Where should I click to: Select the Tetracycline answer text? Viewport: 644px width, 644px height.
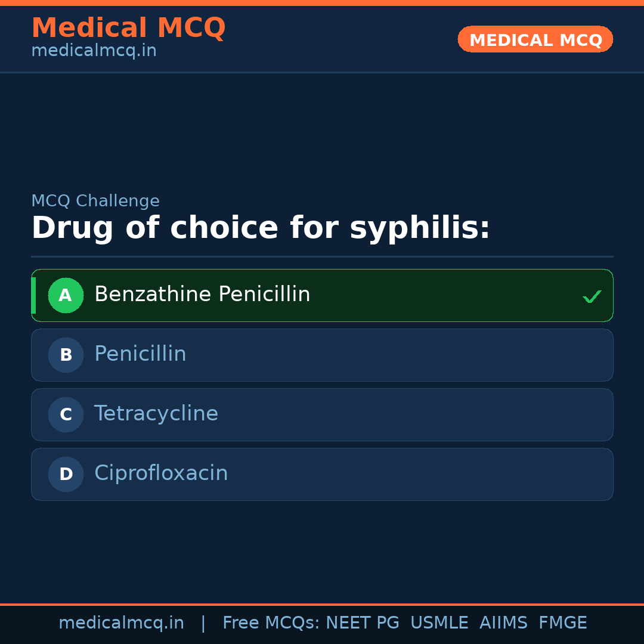coord(156,414)
